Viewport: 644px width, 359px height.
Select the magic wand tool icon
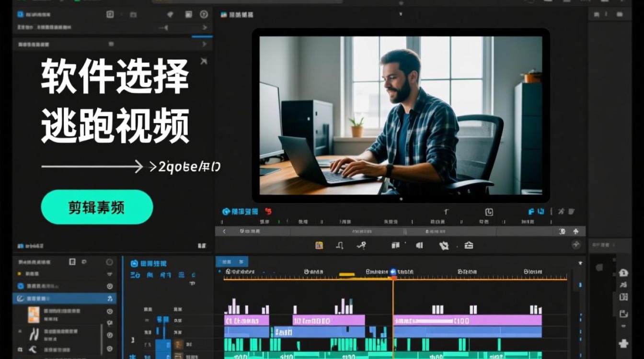pyautogui.click(x=361, y=246)
